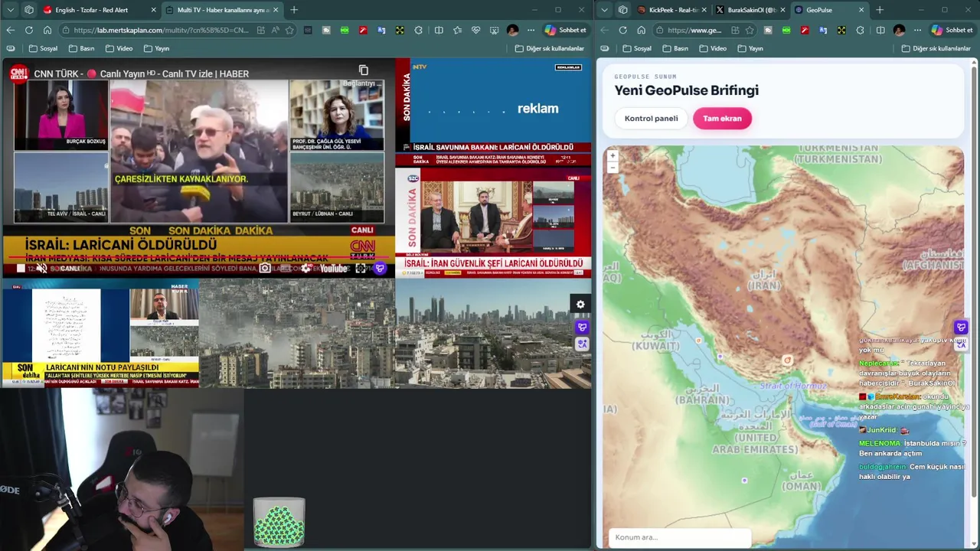Open 'Diğer sık kullanılanlar' folder in left browser

[549, 48]
